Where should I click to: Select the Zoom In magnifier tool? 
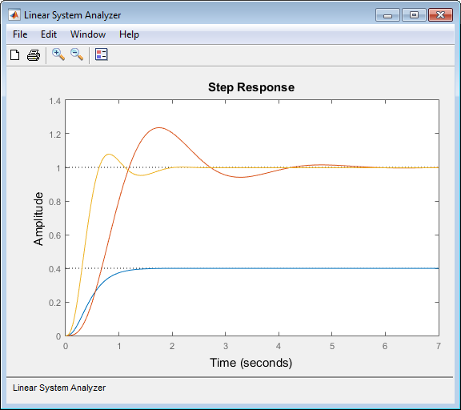[58, 54]
